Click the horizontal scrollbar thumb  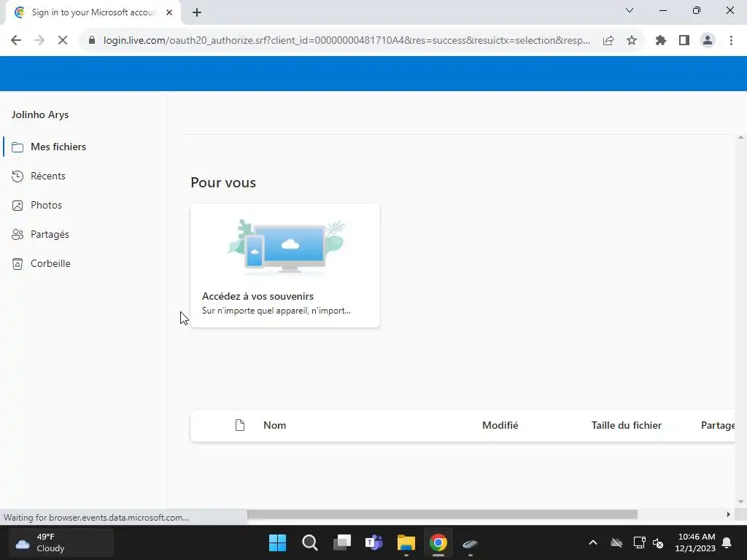(x=442, y=514)
